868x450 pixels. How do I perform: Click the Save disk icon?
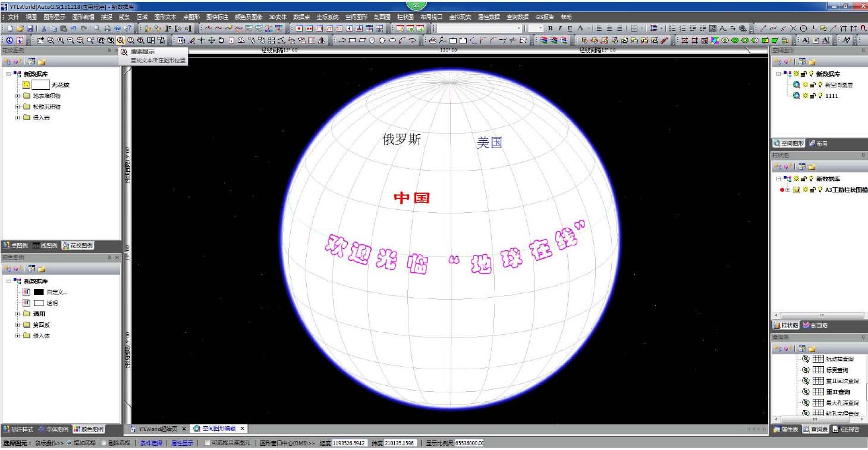[30, 28]
